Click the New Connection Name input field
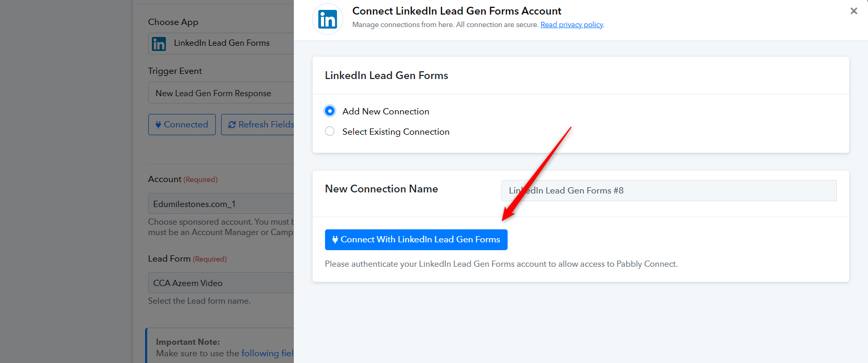 point(669,190)
